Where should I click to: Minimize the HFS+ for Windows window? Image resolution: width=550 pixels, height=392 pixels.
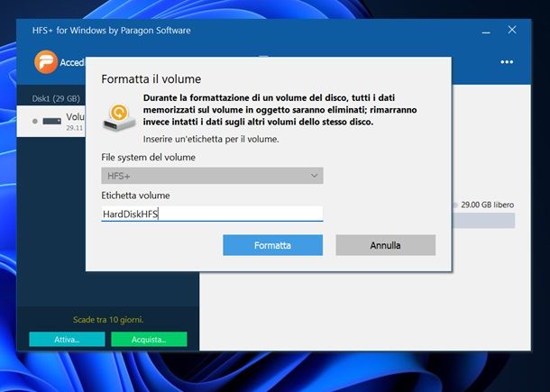(x=486, y=31)
